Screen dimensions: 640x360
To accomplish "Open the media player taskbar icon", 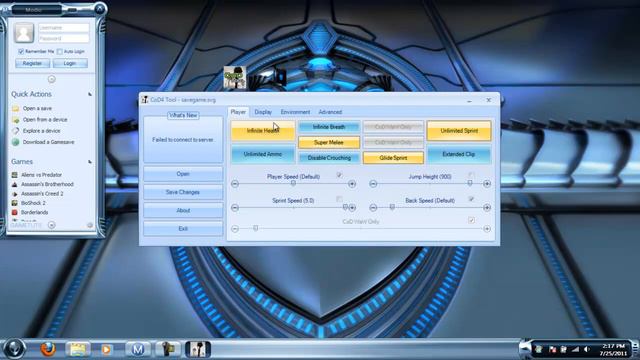I will point(106,349).
